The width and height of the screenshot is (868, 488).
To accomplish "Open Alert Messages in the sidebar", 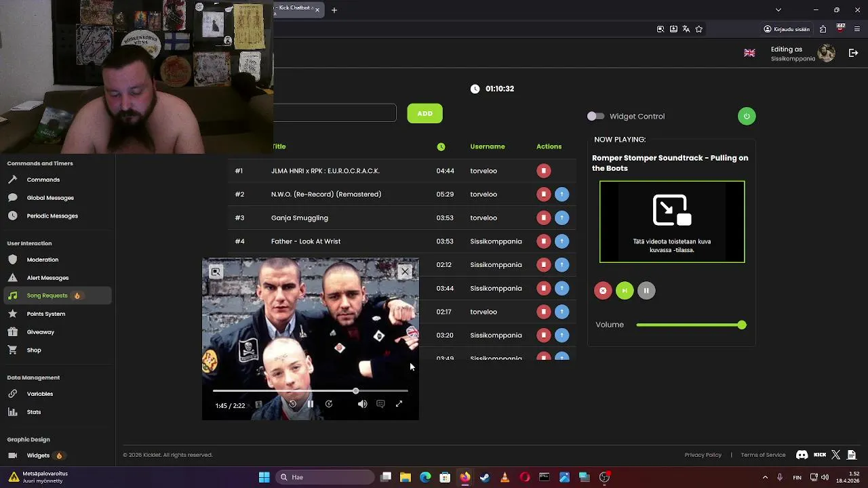I will click(x=47, y=278).
